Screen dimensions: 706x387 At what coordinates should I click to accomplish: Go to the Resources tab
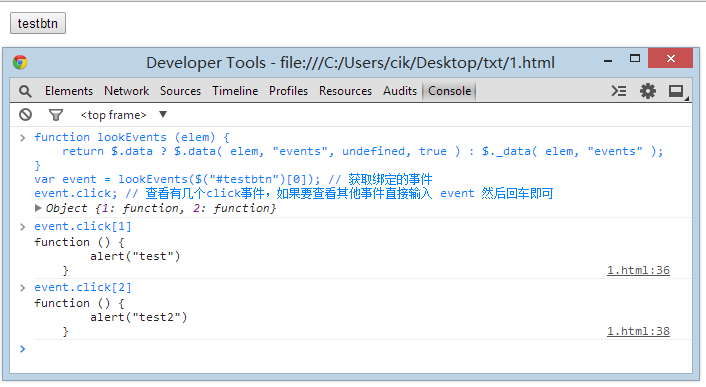(346, 91)
